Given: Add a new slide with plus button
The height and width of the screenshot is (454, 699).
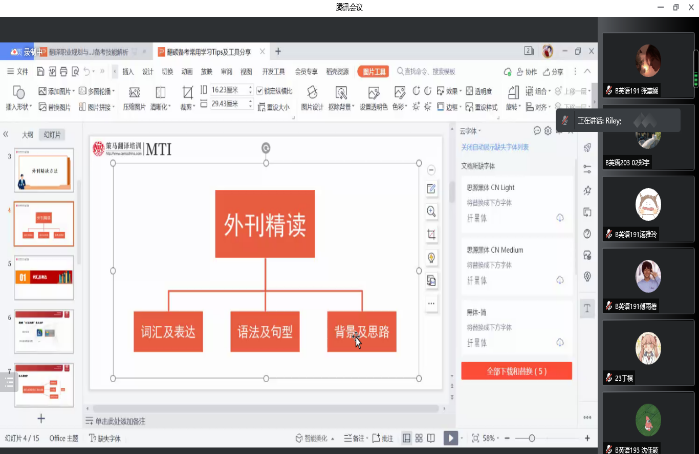Looking at the screenshot, I should tap(41, 418).
